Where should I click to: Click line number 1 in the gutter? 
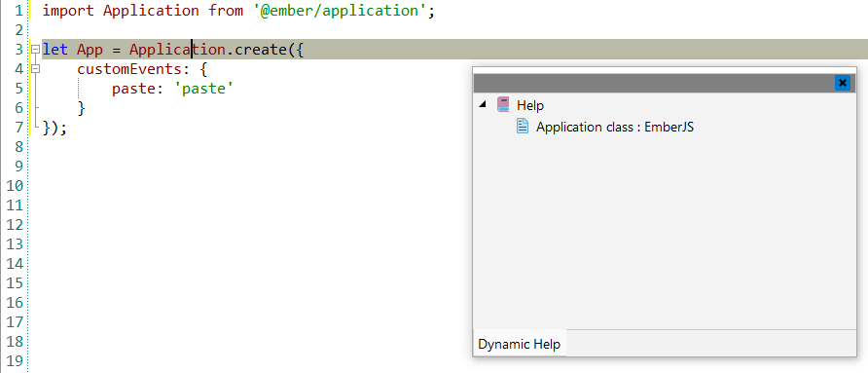(18, 11)
